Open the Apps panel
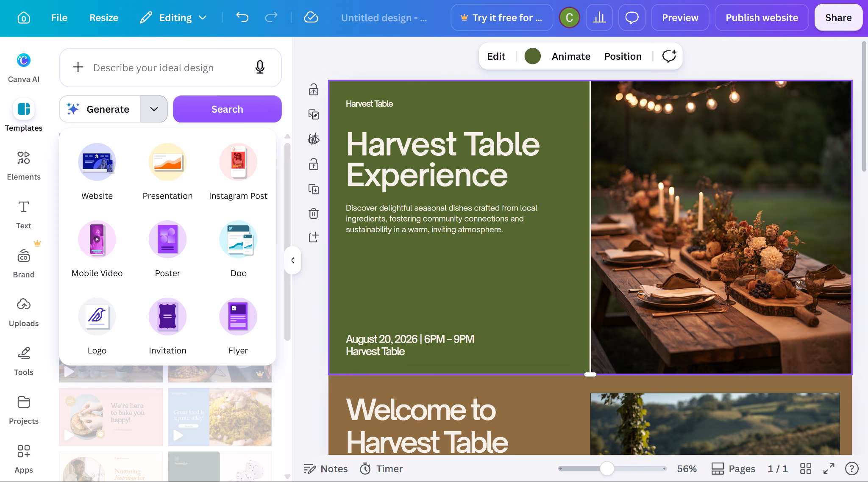868x482 pixels. point(24,459)
